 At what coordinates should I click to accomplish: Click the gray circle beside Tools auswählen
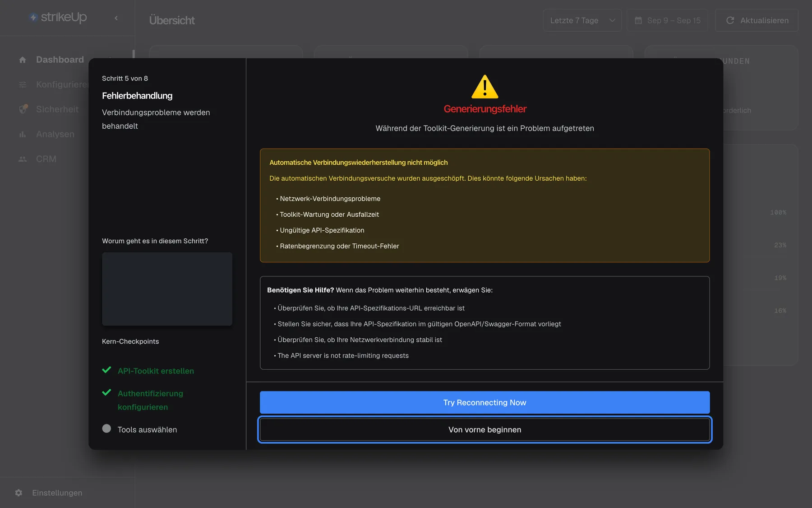click(106, 428)
